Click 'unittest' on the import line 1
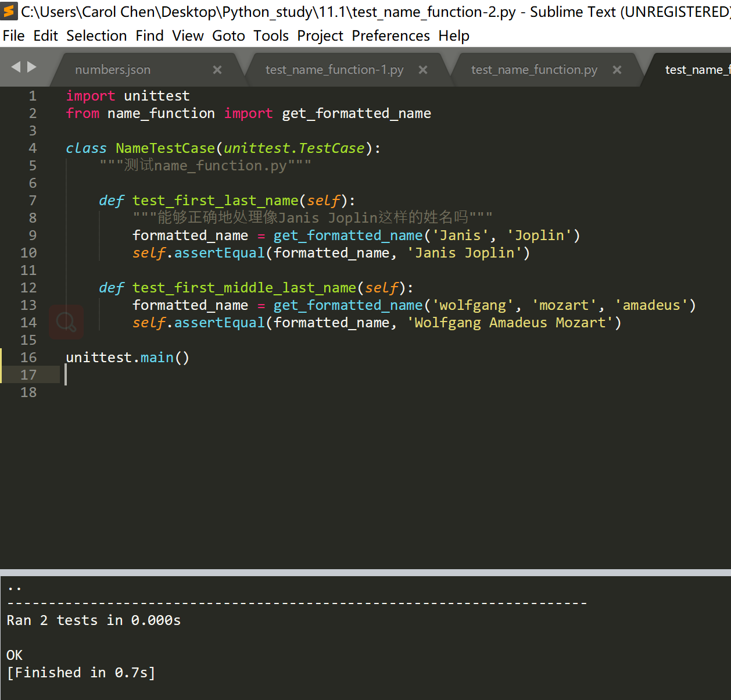The height and width of the screenshot is (700, 731). pos(157,96)
